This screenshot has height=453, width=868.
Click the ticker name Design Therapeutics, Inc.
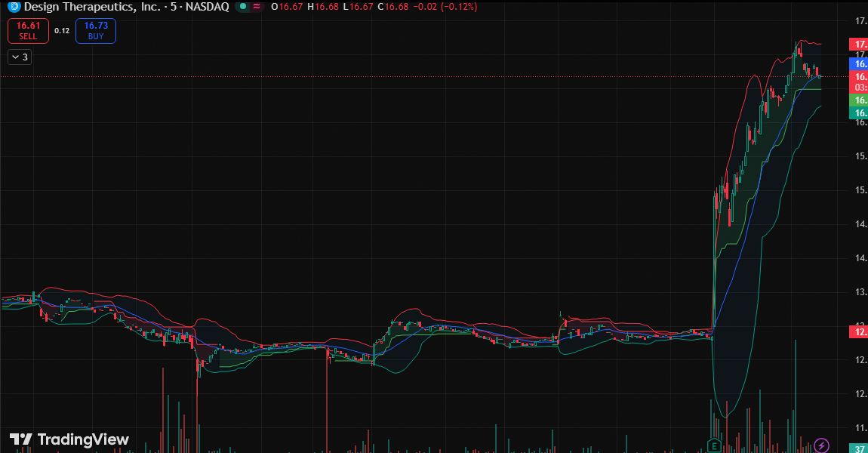click(91, 7)
